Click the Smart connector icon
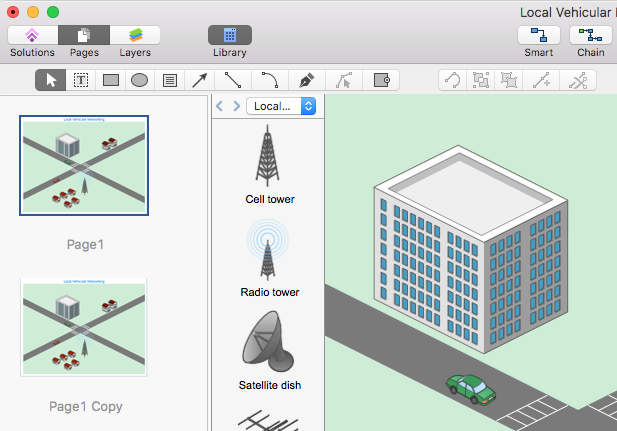 539,36
